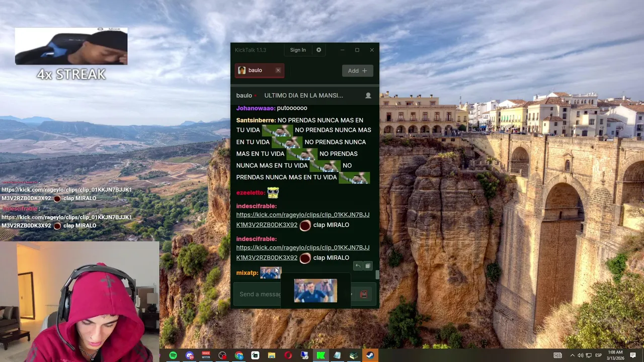Open Spotify from taskbar

point(173,355)
